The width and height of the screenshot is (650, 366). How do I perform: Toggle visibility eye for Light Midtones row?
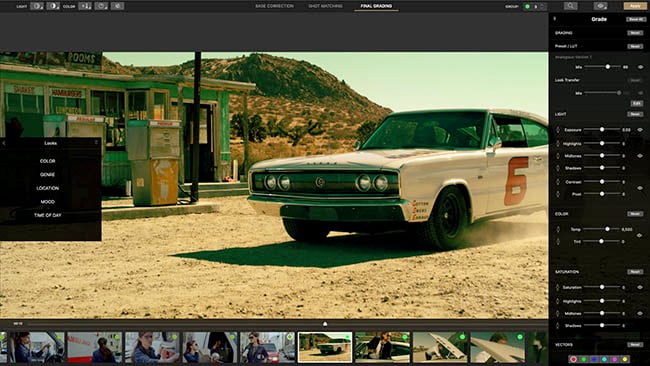coord(640,156)
